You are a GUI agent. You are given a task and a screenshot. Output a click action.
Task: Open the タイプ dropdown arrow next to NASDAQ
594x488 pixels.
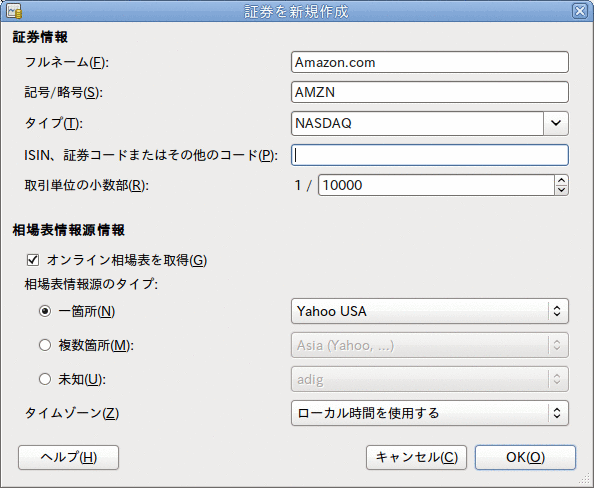coord(556,123)
